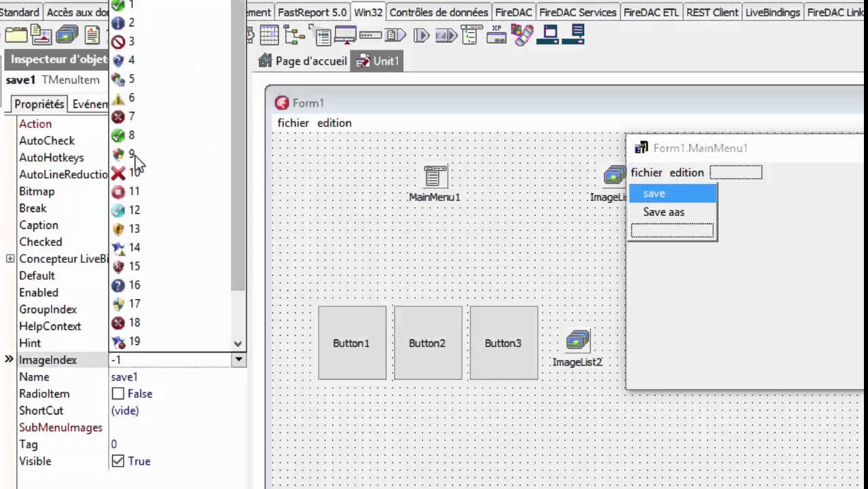Click Button2 on the form

tap(428, 343)
